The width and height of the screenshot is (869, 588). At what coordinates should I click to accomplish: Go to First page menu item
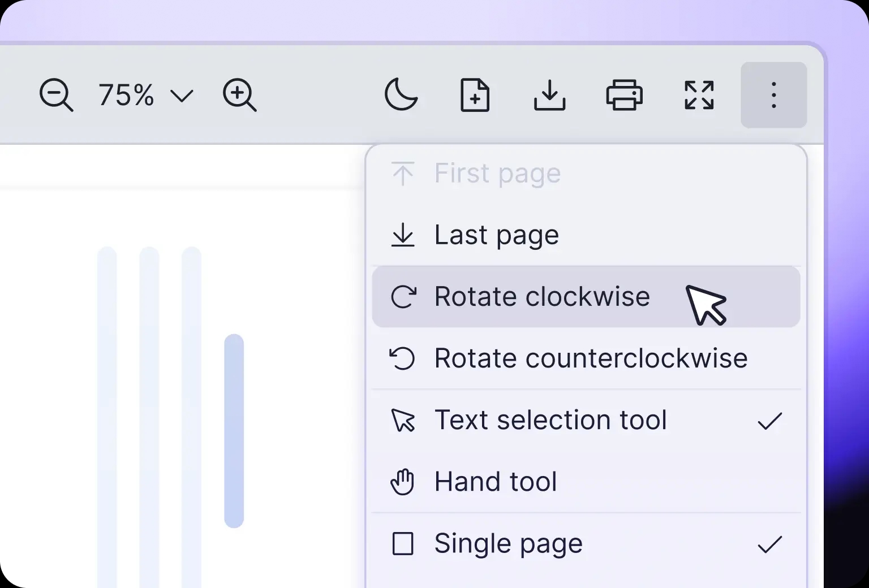(x=586, y=173)
